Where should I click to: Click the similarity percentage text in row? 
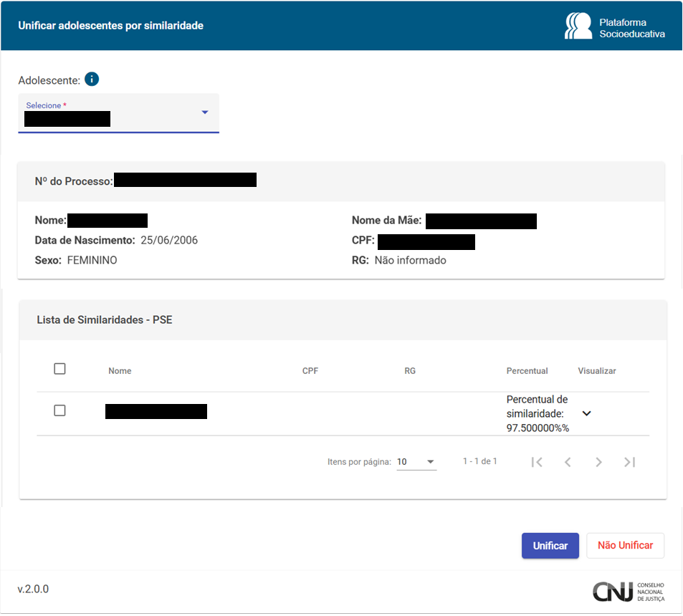pyautogui.click(x=537, y=413)
